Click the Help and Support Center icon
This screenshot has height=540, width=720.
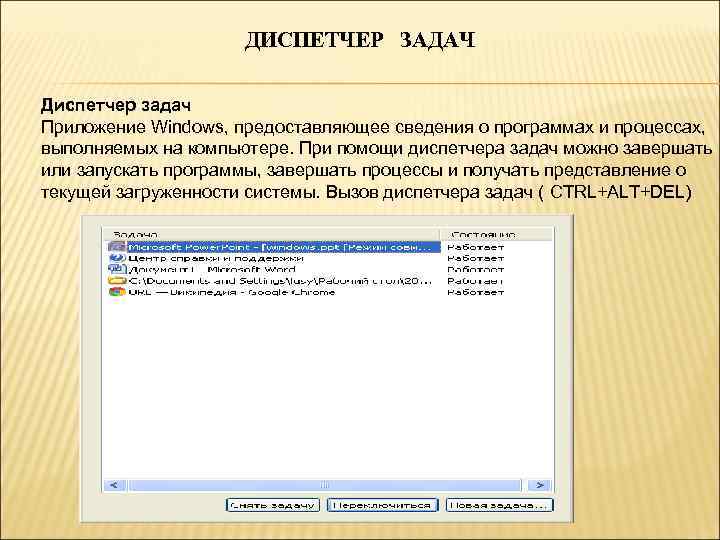[117, 258]
